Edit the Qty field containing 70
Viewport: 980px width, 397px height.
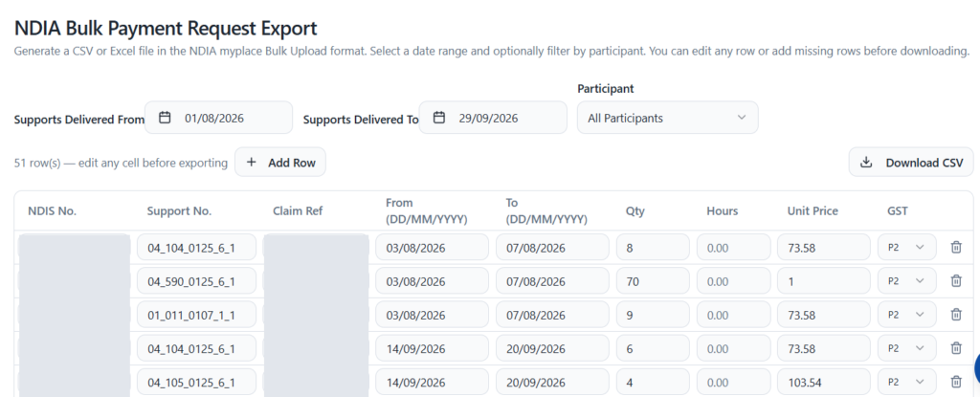pyautogui.click(x=653, y=281)
